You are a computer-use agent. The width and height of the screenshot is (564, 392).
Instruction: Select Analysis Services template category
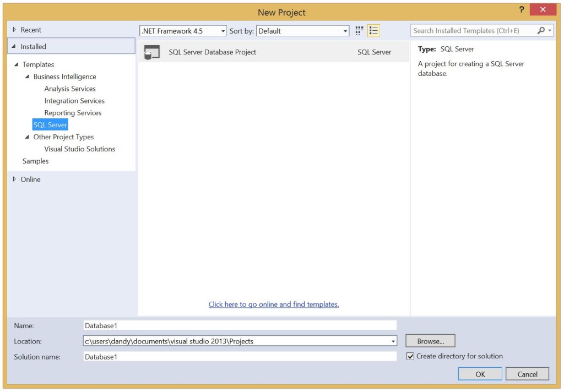coord(70,89)
